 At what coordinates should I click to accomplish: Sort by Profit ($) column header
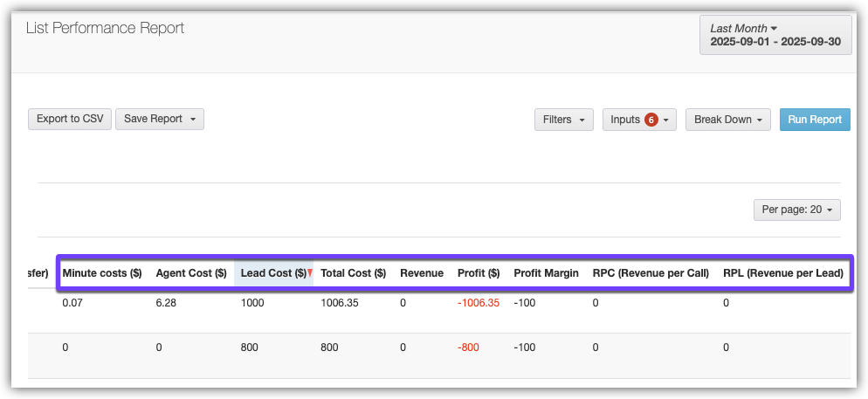tap(479, 273)
